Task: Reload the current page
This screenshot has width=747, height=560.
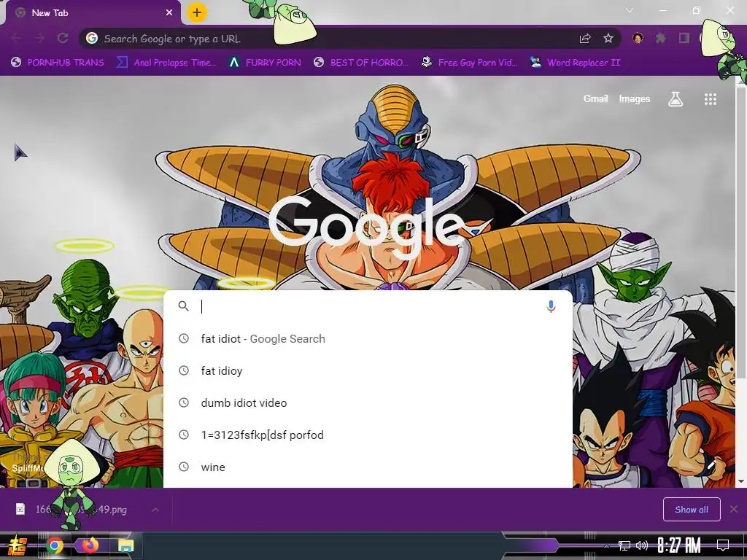Action: 63,38
